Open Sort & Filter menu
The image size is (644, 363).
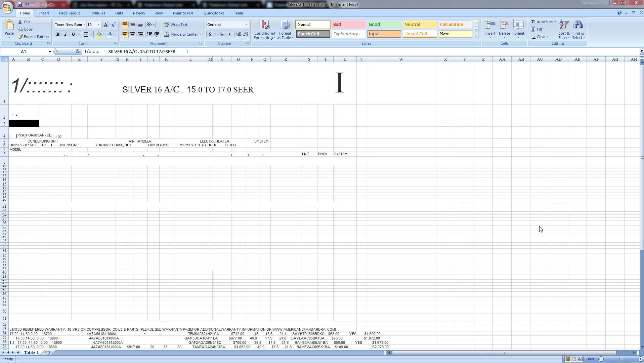564,30
